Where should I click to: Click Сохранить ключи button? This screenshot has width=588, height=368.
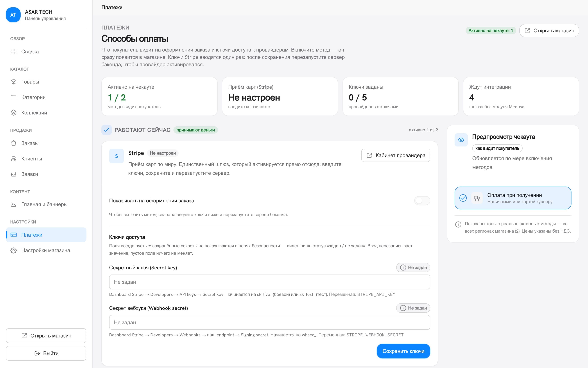click(x=403, y=351)
